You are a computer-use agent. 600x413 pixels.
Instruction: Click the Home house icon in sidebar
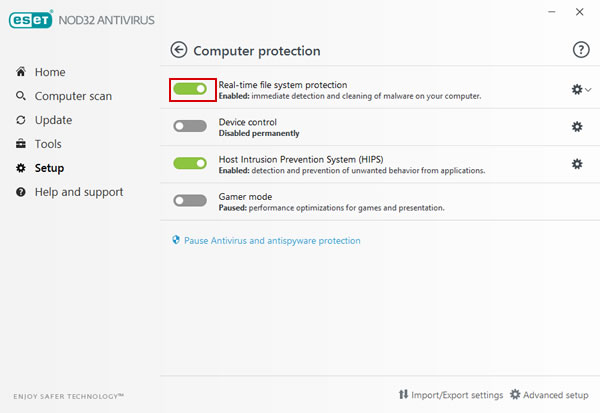pyautogui.click(x=21, y=72)
